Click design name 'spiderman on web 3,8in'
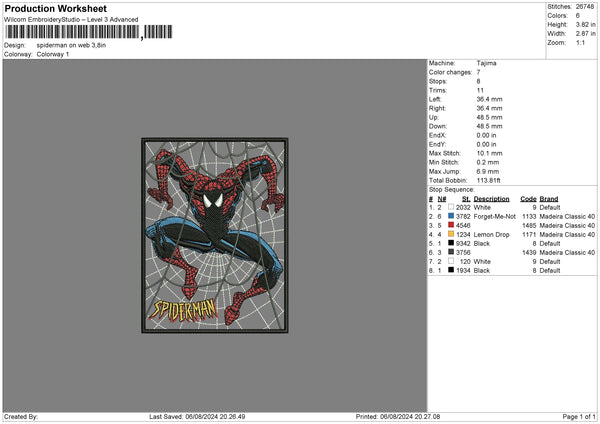The height and width of the screenshot is (424, 600). (x=71, y=45)
